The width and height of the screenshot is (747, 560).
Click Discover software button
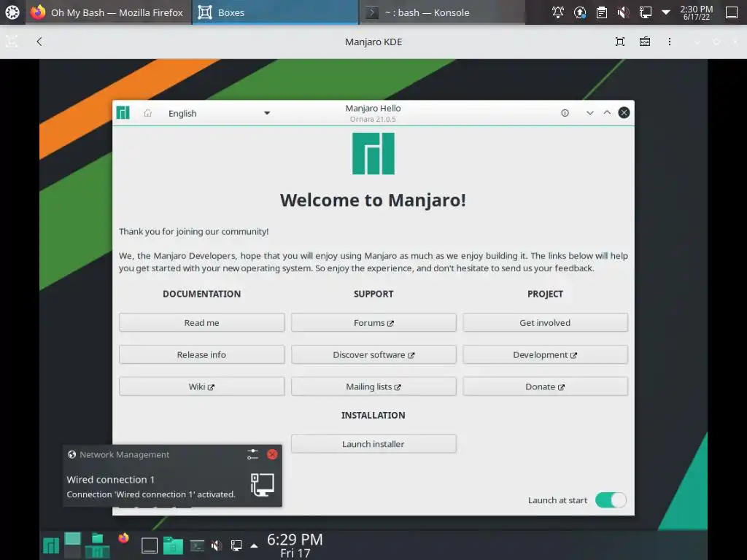tap(373, 354)
